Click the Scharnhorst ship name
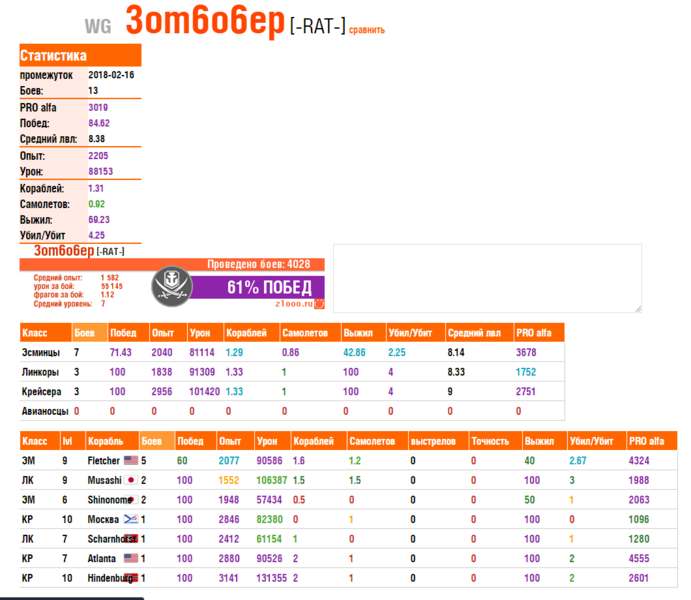Screen dimensions: 691x600 point(111,538)
